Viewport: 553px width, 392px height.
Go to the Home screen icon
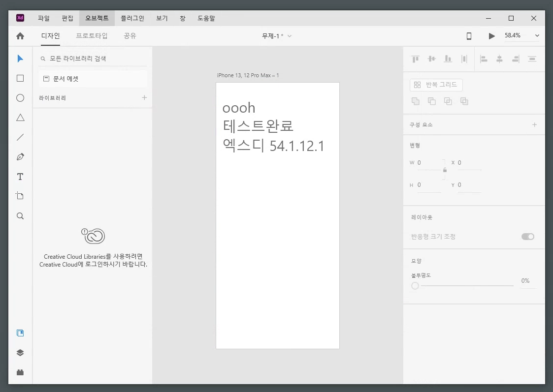pyautogui.click(x=20, y=36)
